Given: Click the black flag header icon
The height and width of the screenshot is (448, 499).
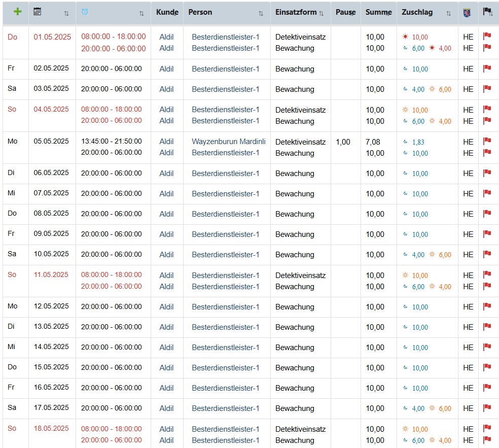Looking at the screenshot, I should 487,12.
